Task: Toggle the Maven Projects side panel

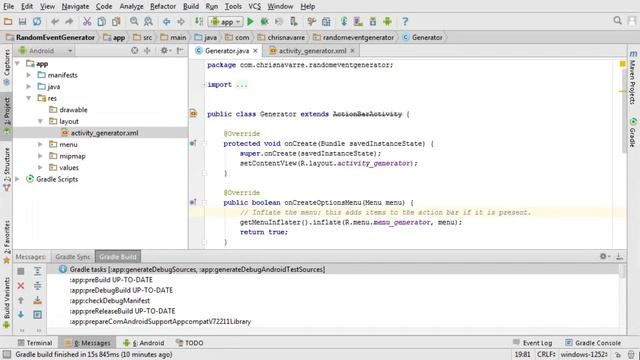Action: [x=633, y=78]
